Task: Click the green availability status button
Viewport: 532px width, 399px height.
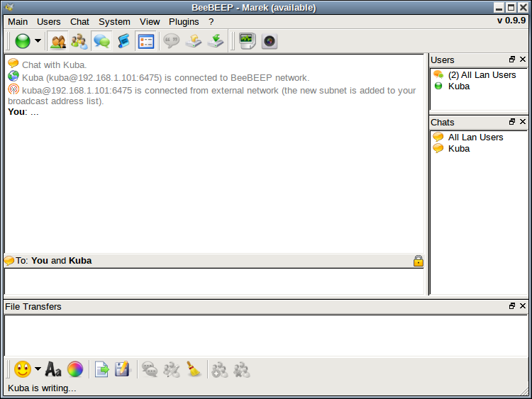Action: coord(23,41)
